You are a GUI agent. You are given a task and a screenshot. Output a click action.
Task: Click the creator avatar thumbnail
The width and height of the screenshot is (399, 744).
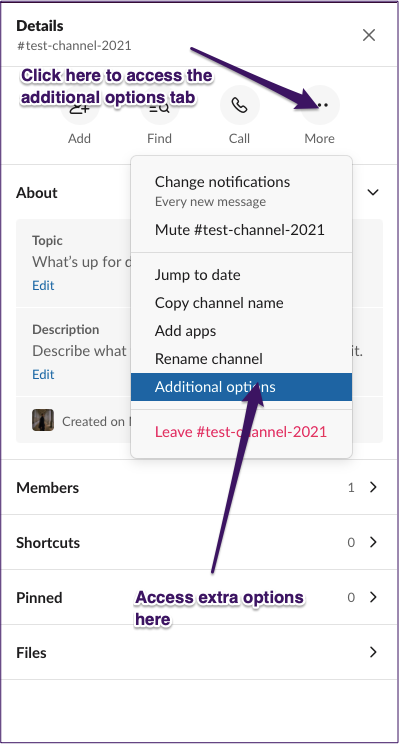[43, 420]
